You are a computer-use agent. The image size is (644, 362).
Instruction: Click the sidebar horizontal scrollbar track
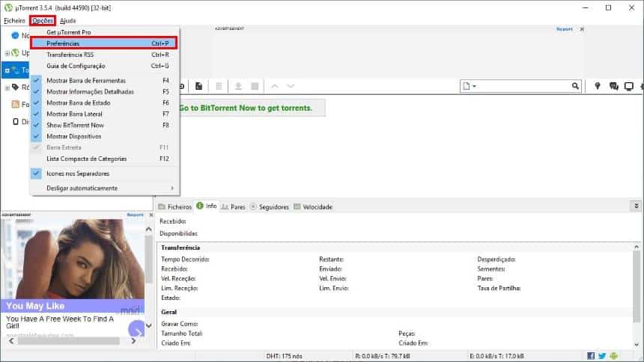click(69, 340)
